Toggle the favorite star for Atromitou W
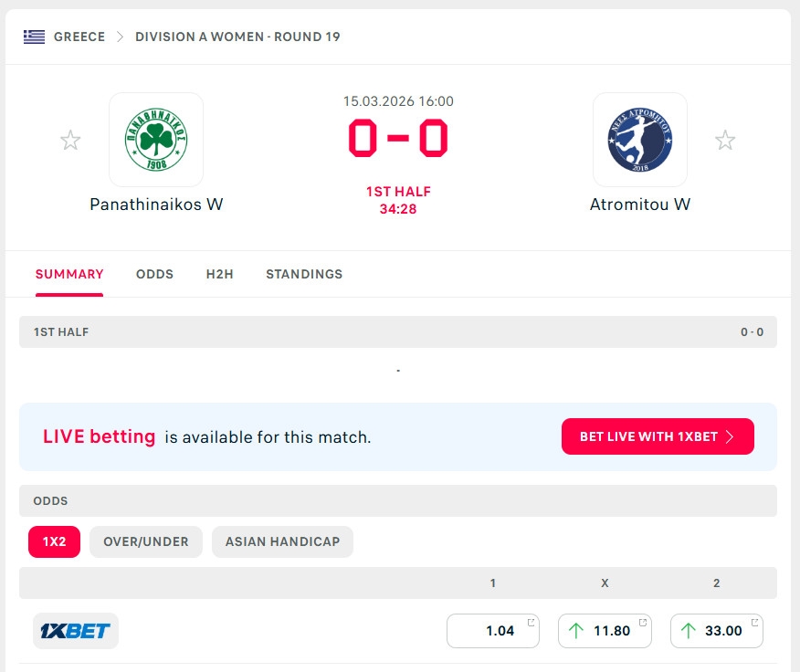This screenshot has height=672, width=800. point(725,141)
